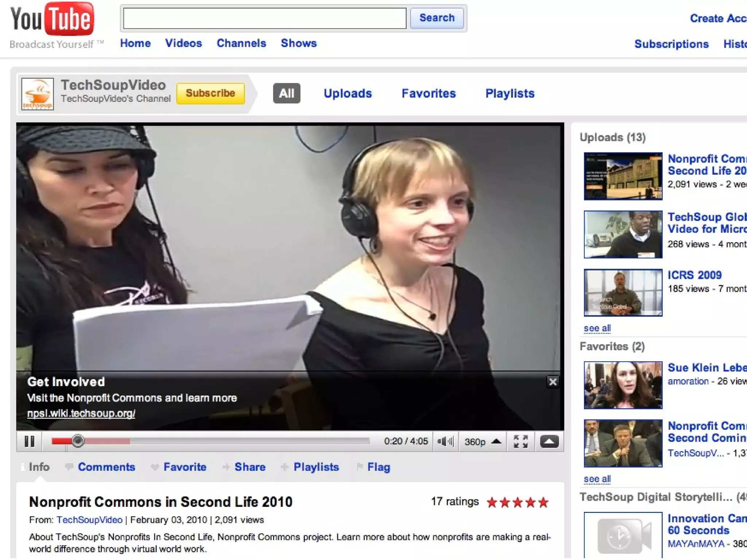Image resolution: width=747 pixels, height=560 pixels.
Task: Subscribe to TechSoupVideo channel
Action: click(x=210, y=93)
